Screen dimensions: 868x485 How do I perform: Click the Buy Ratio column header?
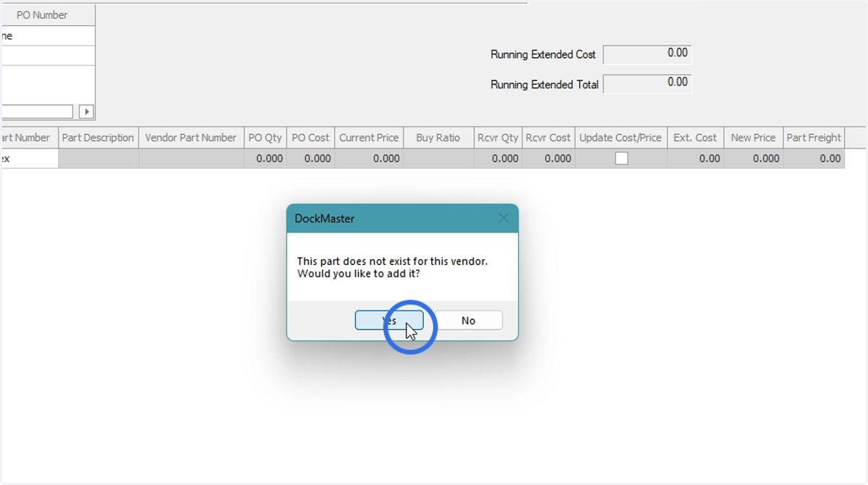pos(438,138)
